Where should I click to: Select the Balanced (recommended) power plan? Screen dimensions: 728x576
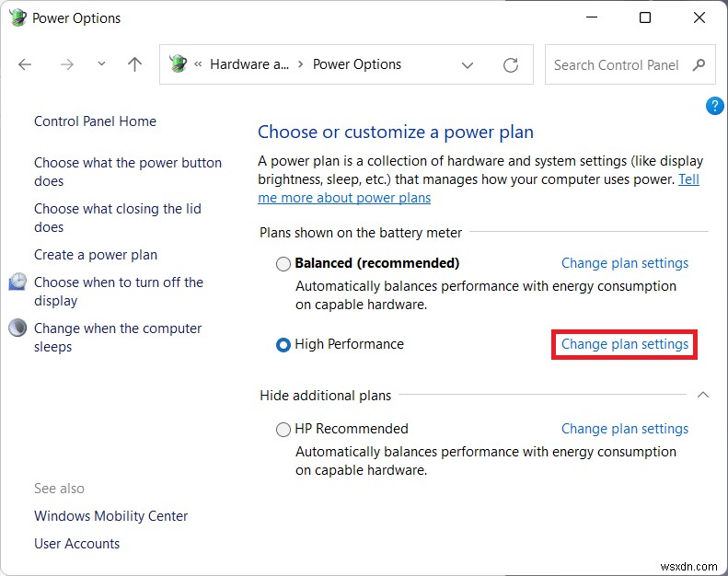(283, 264)
